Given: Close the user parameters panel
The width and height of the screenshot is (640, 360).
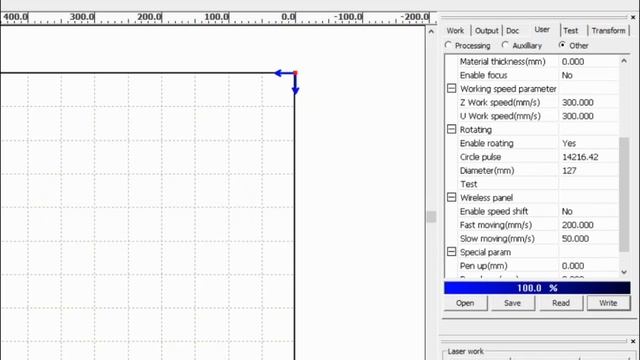Looking at the screenshot, I should [x=633, y=17].
